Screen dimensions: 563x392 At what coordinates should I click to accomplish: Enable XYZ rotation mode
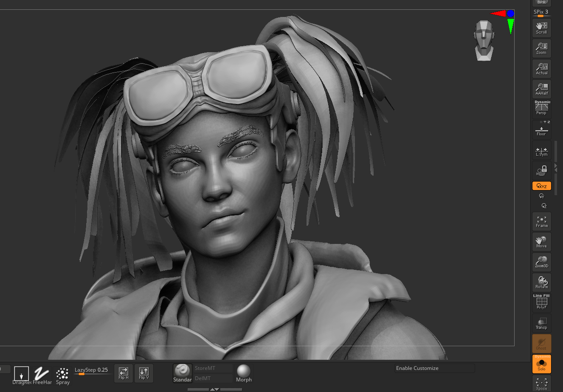[x=541, y=186]
